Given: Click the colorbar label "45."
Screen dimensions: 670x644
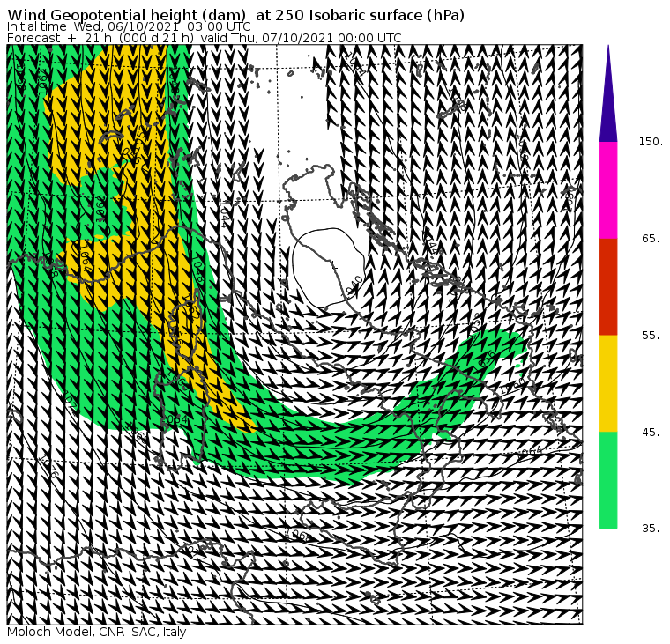Looking at the screenshot, I should point(651,433).
